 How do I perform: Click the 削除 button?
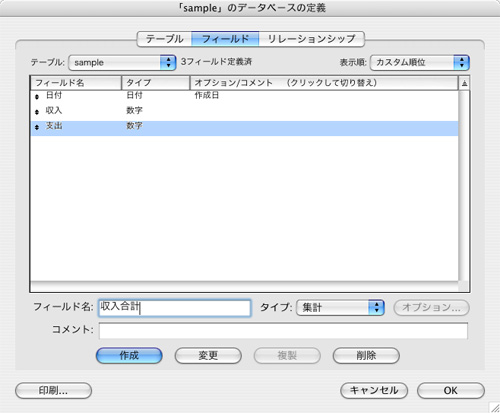tap(366, 355)
